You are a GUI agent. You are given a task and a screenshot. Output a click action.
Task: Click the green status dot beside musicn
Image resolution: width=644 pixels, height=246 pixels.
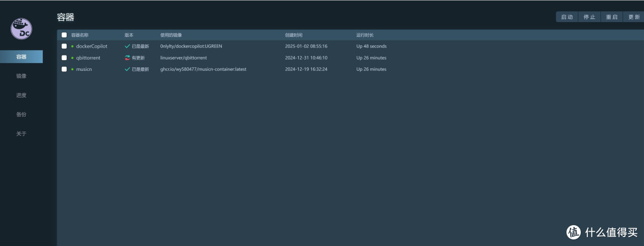point(72,69)
